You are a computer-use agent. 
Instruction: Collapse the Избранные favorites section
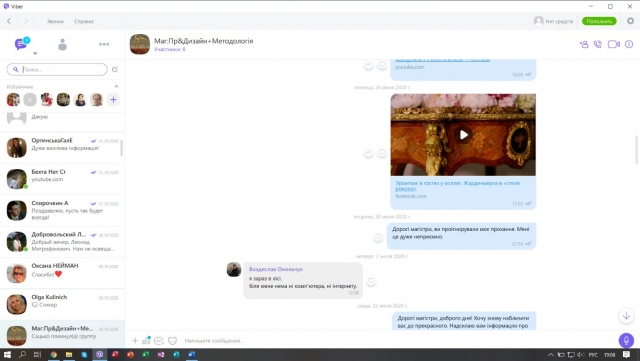pos(116,87)
